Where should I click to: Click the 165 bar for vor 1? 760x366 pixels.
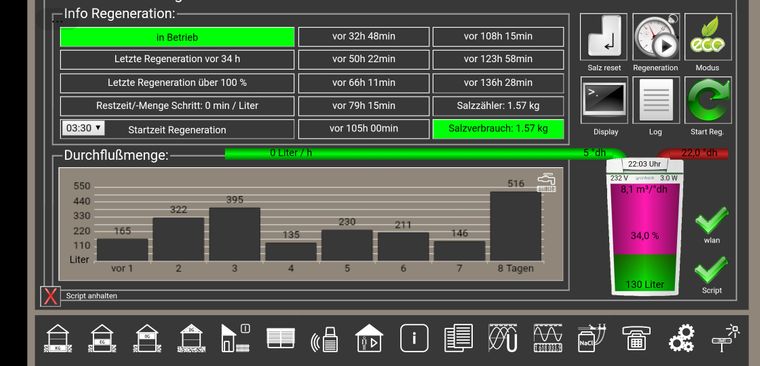pos(122,250)
